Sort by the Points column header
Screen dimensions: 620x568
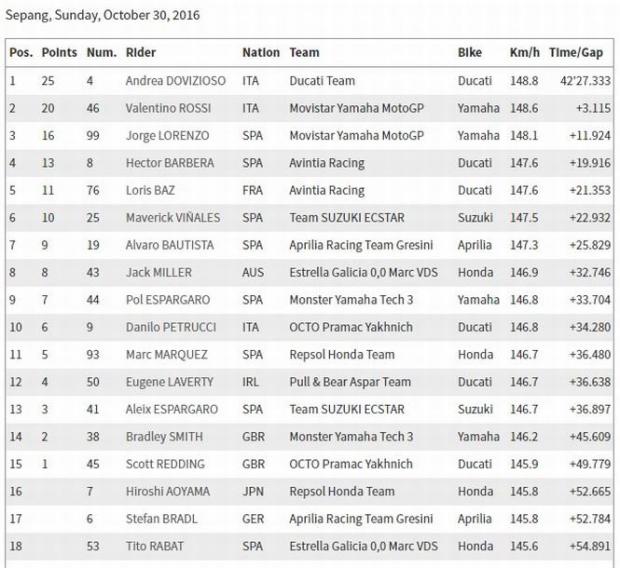point(59,52)
